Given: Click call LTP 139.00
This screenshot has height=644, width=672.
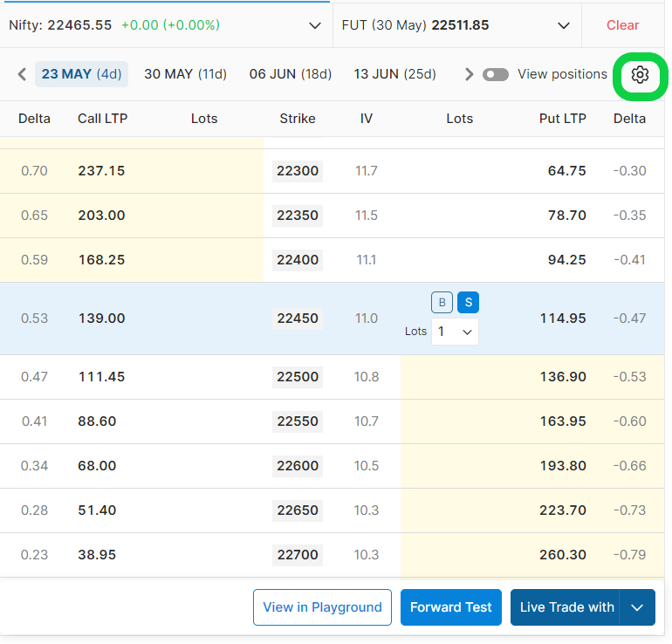Looking at the screenshot, I should (101, 319).
